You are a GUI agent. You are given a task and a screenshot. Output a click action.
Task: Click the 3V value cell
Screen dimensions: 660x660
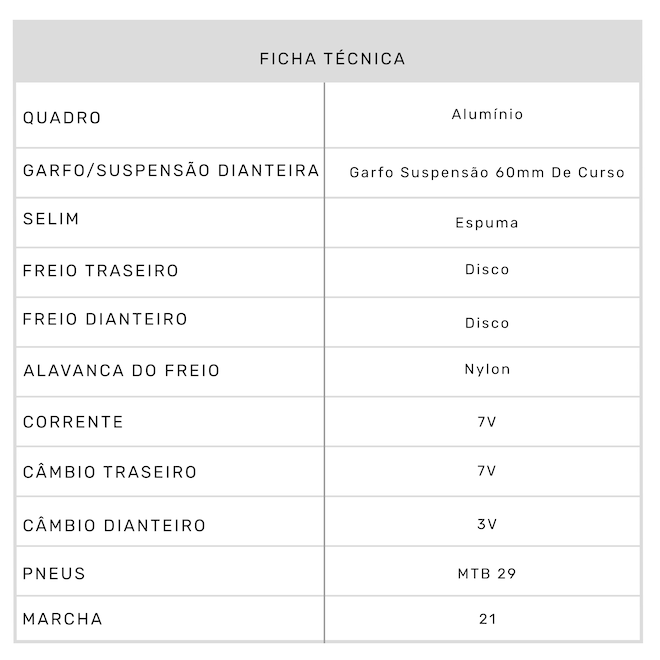point(487,524)
